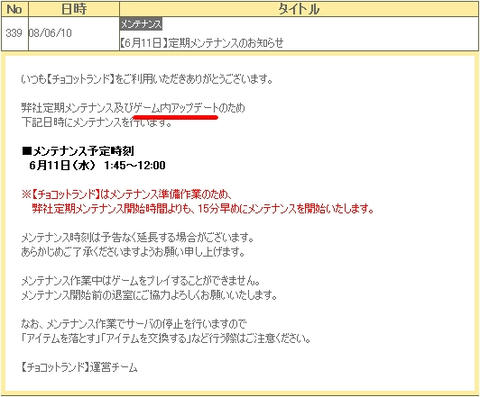Click the 日時 column header
The image size is (480, 397).
coord(74,9)
